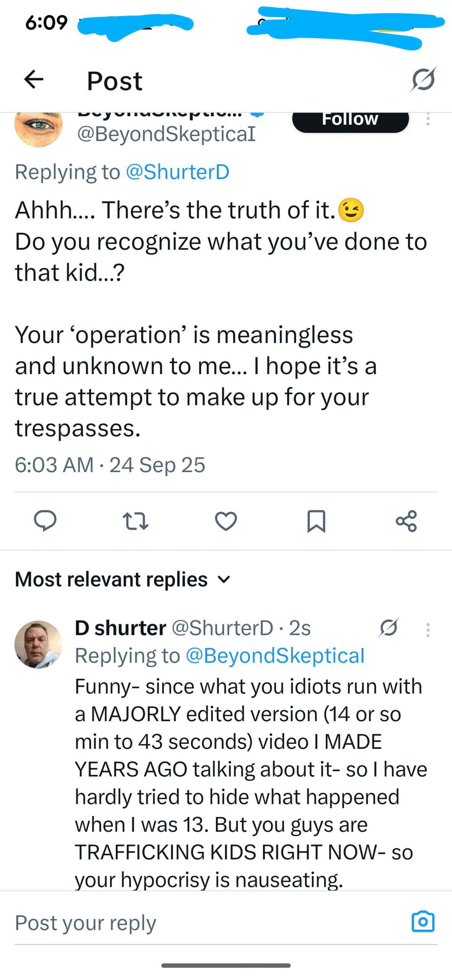Open the share icon
This screenshot has height=980, width=452.
click(x=406, y=521)
